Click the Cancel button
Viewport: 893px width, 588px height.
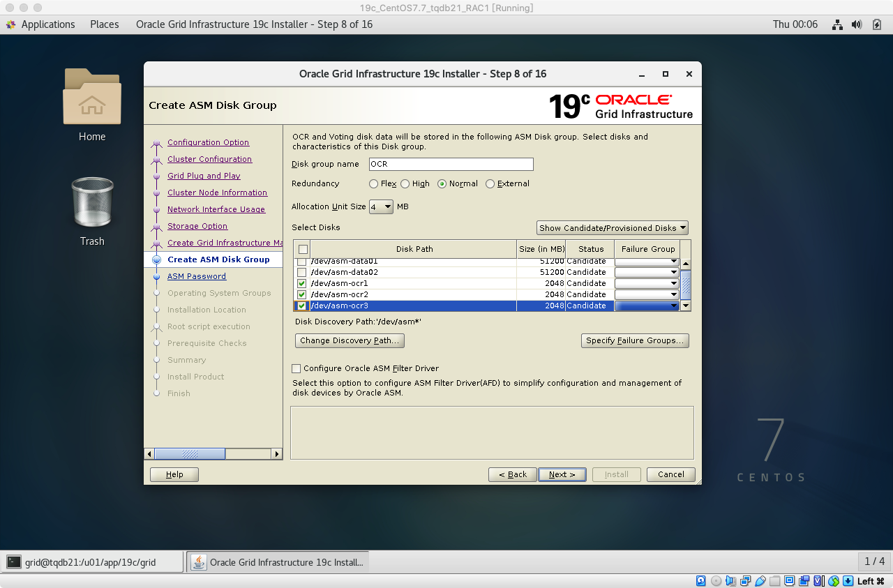670,474
